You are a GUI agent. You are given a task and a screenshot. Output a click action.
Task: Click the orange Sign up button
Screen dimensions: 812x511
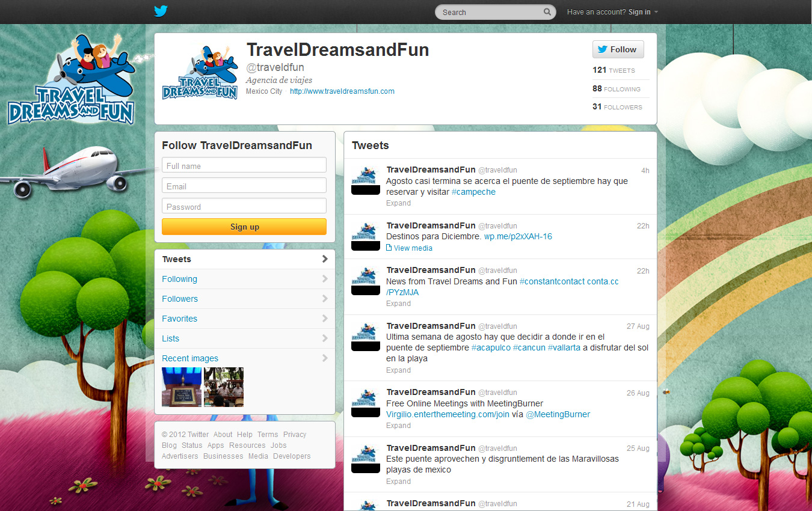pos(244,227)
